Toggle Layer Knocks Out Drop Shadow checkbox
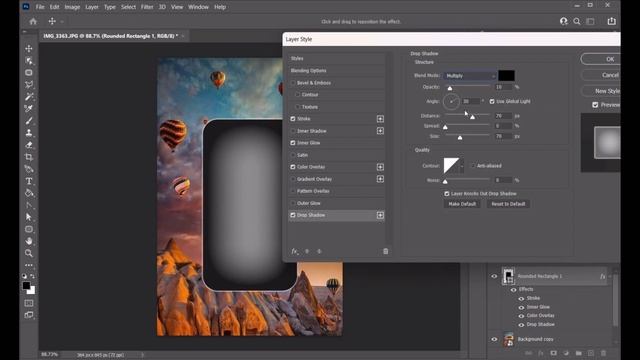640x360 pixels. click(x=447, y=193)
